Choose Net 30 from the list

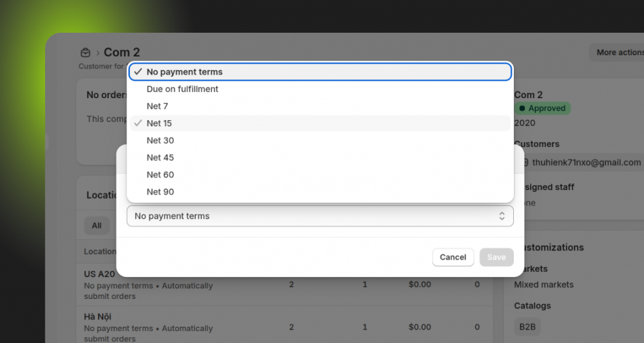click(x=320, y=140)
